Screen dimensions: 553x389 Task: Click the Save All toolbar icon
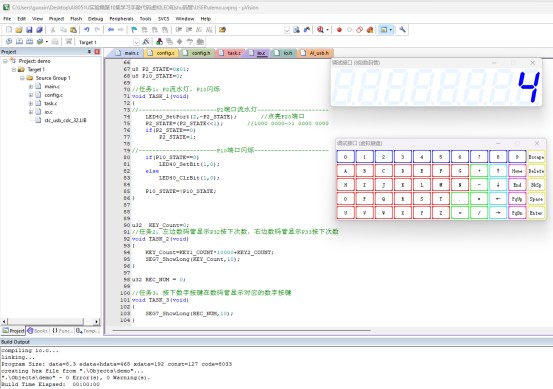point(39,30)
